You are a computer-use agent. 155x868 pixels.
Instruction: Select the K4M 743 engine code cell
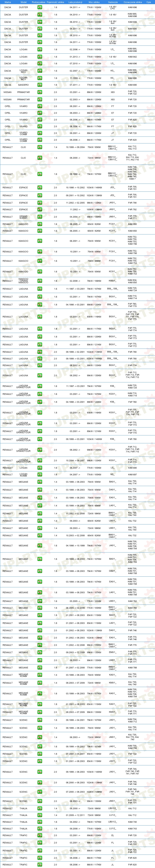pyautogui.click(x=132, y=829)
